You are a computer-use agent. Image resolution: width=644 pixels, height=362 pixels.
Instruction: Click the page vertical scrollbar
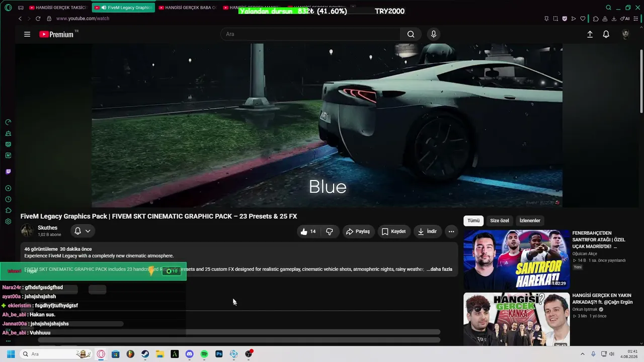pyautogui.click(x=641, y=80)
